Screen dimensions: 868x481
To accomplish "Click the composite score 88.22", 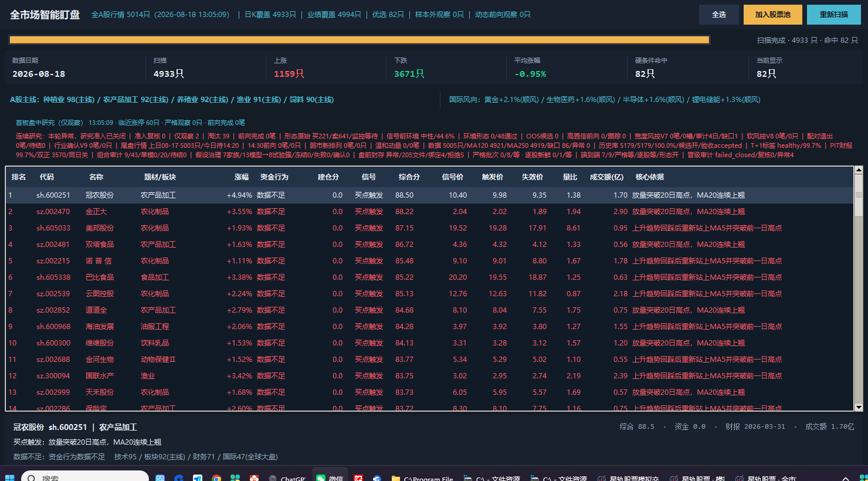I will 404,212.
